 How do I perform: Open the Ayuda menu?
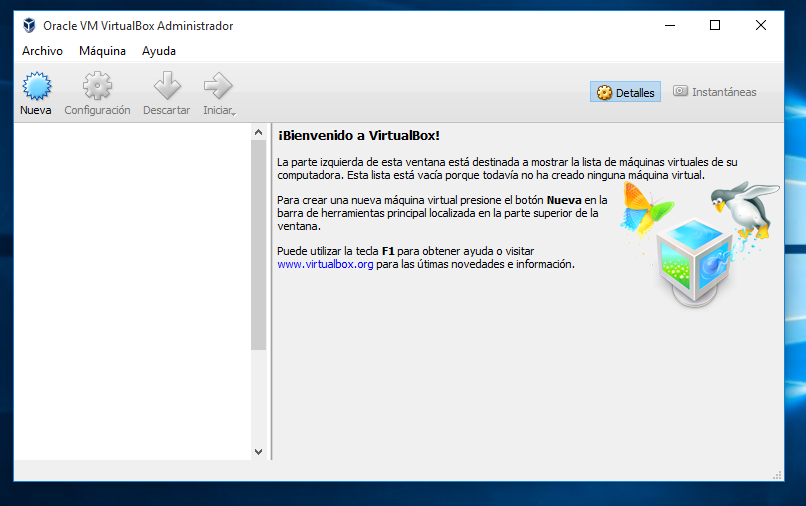click(159, 51)
